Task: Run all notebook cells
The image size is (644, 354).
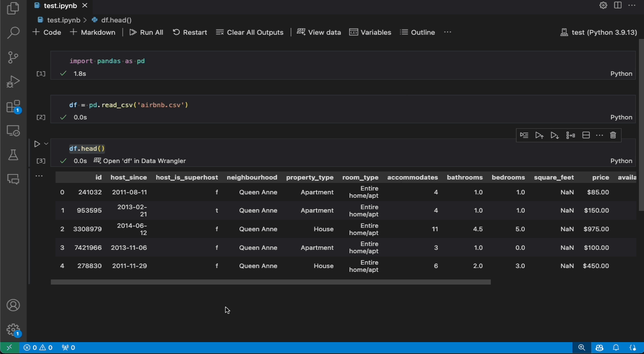Action: [146, 32]
